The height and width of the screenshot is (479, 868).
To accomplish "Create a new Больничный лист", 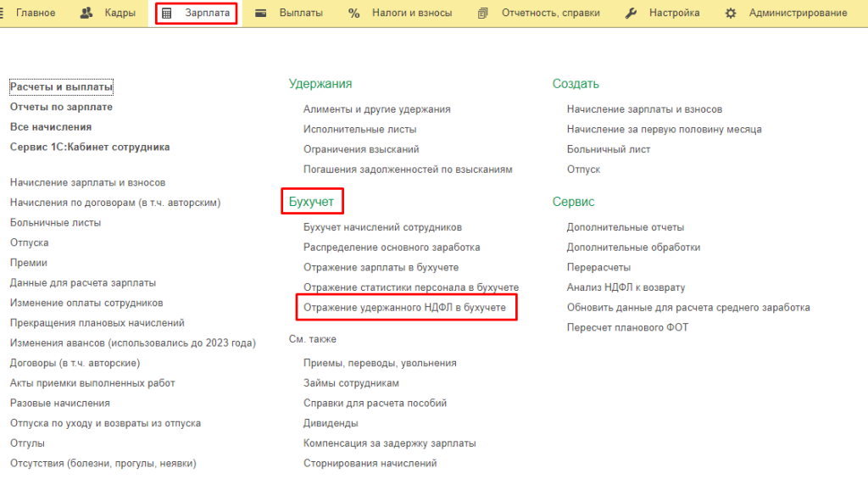I will coord(609,149).
